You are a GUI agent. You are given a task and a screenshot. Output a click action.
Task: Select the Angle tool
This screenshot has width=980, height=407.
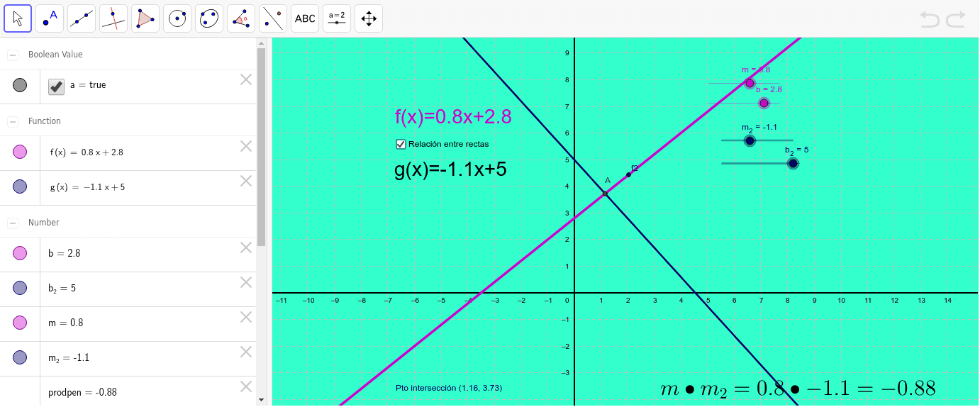tap(241, 18)
